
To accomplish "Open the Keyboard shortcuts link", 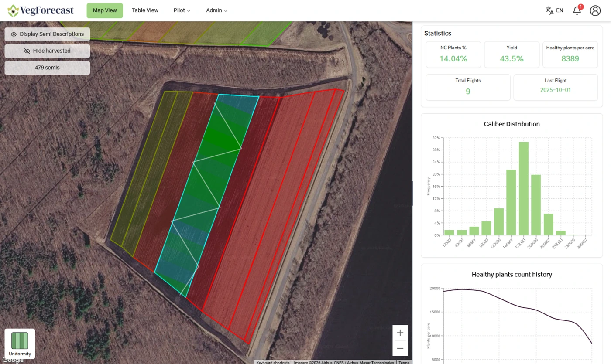I will coord(273,362).
